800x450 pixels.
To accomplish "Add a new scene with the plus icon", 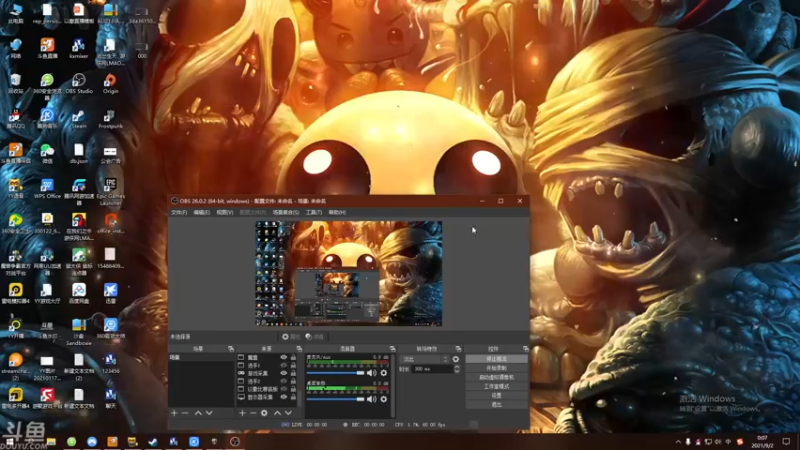I will pyautogui.click(x=174, y=413).
